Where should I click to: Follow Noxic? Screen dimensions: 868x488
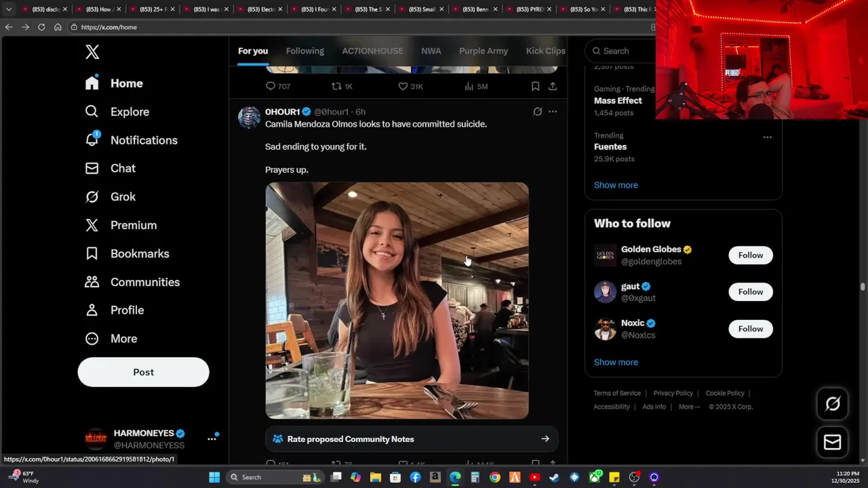750,329
